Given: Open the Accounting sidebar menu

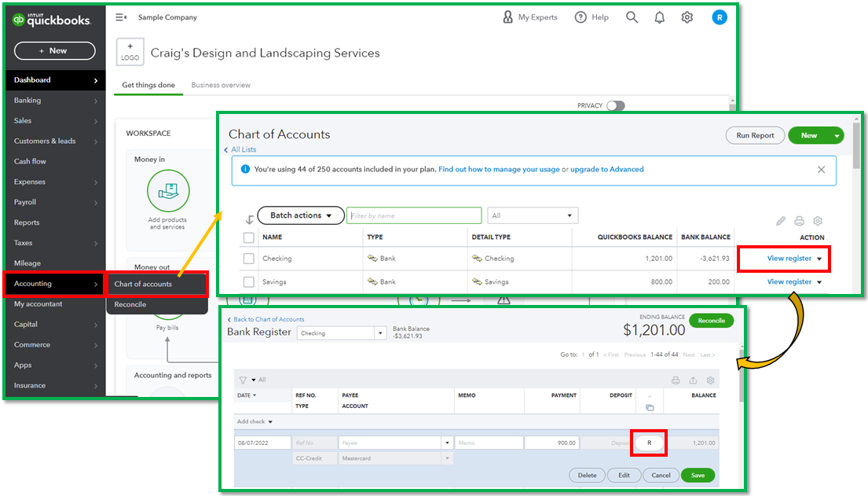Looking at the screenshot, I should [x=55, y=284].
